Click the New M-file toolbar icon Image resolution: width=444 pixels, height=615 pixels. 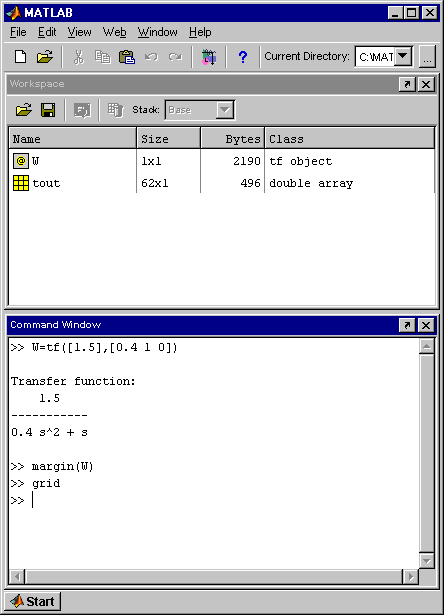pyautogui.click(x=20, y=57)
